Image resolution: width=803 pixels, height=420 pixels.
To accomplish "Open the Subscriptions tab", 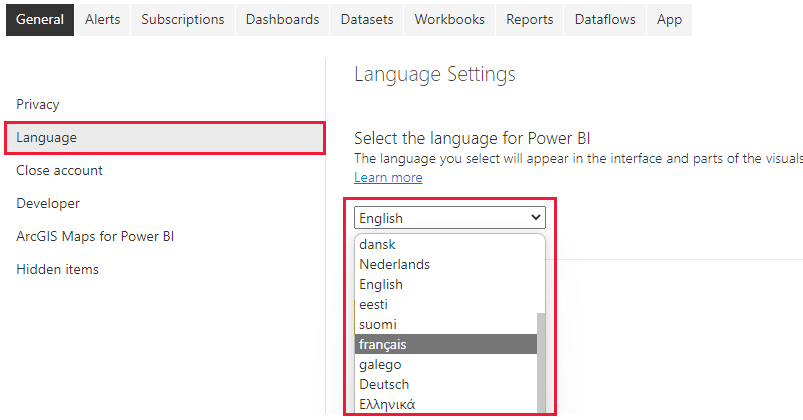I will [183, 19].
